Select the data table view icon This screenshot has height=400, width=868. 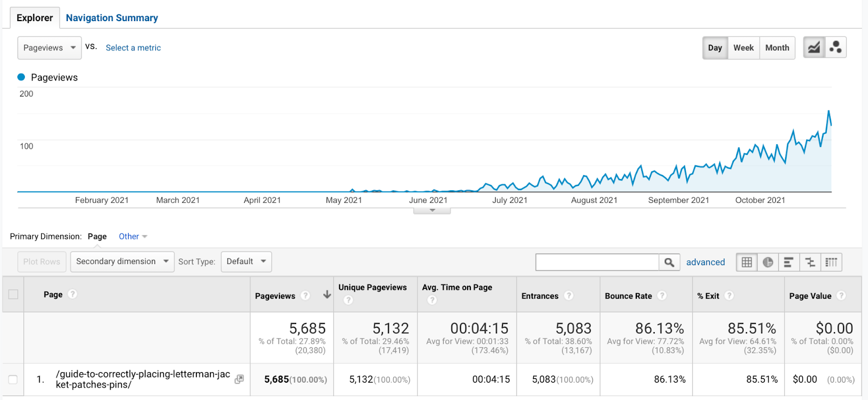[746, 262]
